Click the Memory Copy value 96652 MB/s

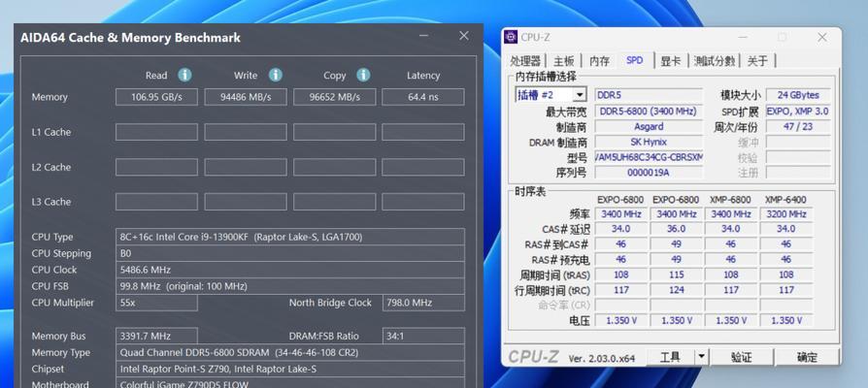click(x=334, y=97)
